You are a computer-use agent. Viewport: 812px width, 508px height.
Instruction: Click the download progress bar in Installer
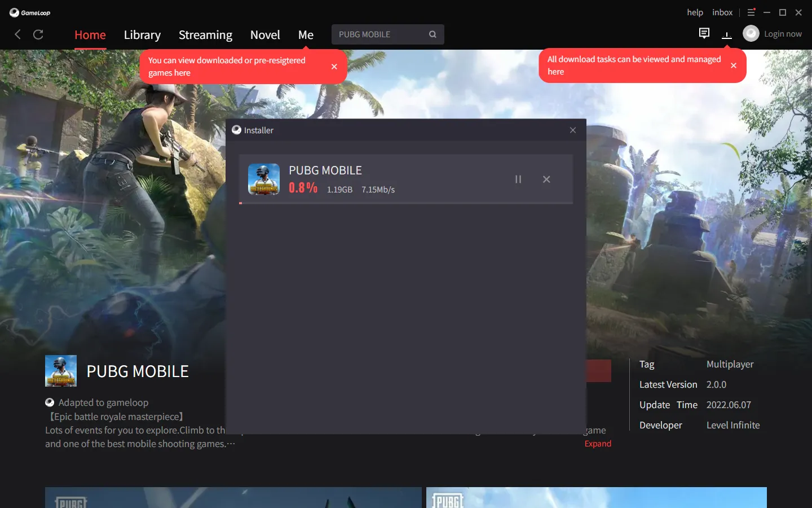coord(406,203)
